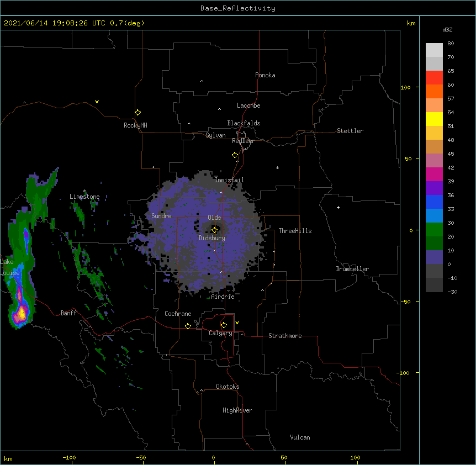Click the yellow storm core northwest of Banff
476x465 pixels.
(22, 313)
